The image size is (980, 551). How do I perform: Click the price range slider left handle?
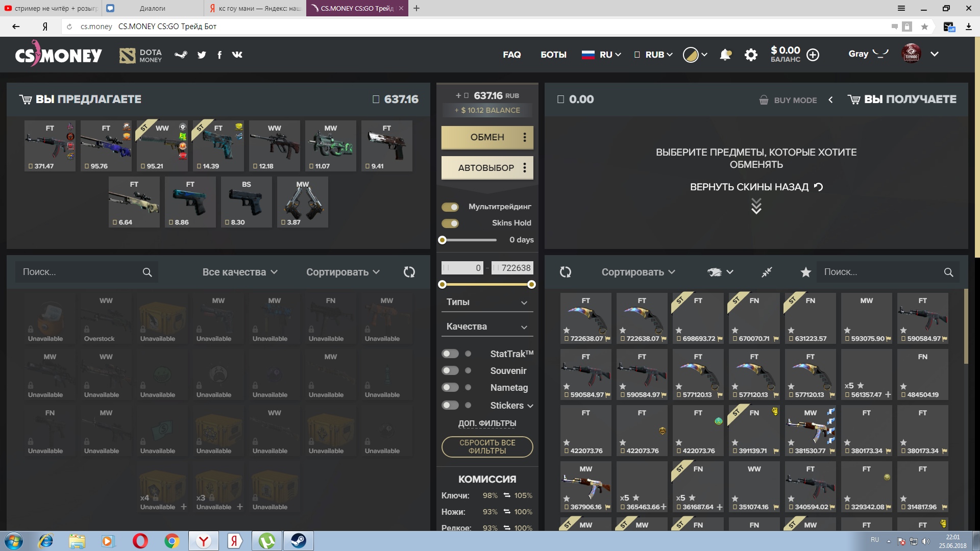click(x=443, y=284)
